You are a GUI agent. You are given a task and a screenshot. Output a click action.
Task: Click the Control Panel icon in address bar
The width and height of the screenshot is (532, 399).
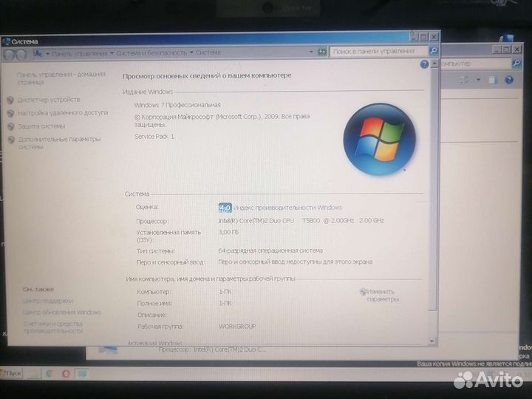(38, 54)
